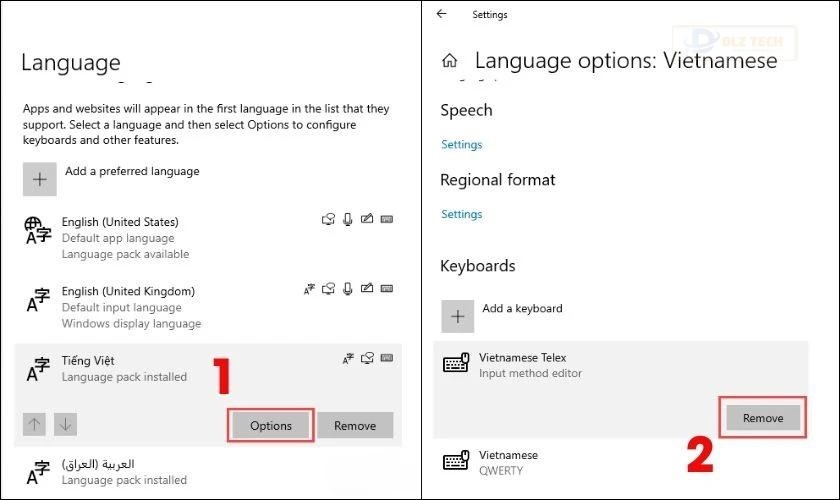840x500 pixels.
Task: Open the Speech Settings link
Action: (x=462, y=145)
